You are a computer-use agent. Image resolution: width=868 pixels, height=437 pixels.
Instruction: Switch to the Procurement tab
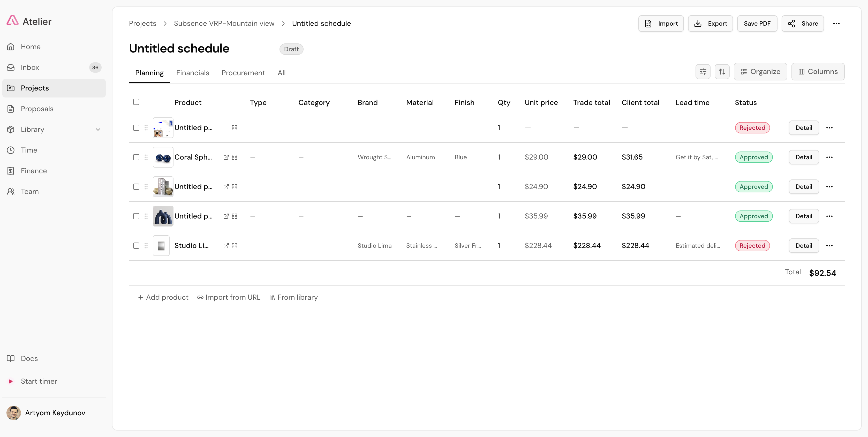click(x=243, y=73)
